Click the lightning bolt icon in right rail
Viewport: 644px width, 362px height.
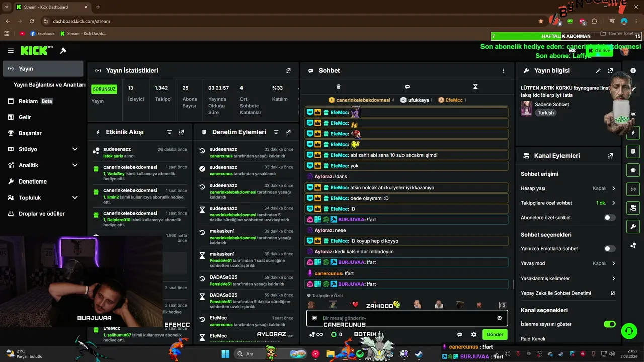pyautogui.click(x=633, y=133)
